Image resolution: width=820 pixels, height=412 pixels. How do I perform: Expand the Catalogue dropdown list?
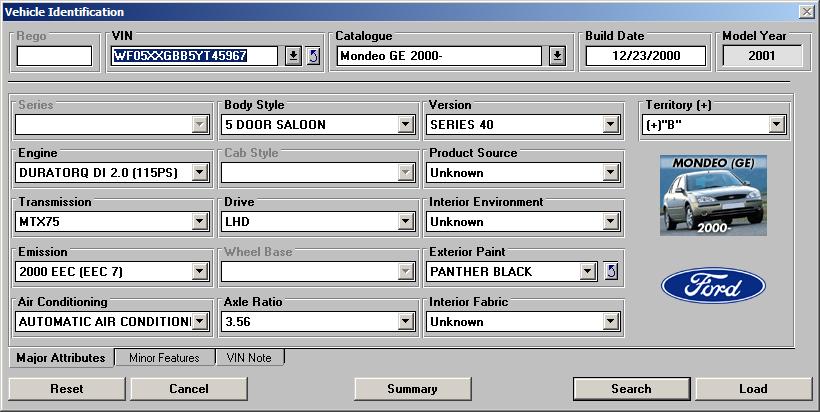coord(557,56)
